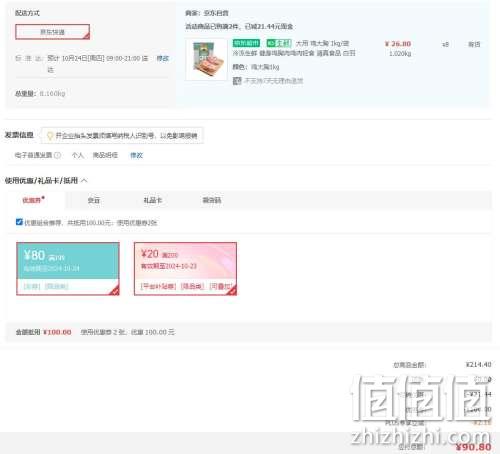Click the green 京东超市 badge

pos(246,43)
